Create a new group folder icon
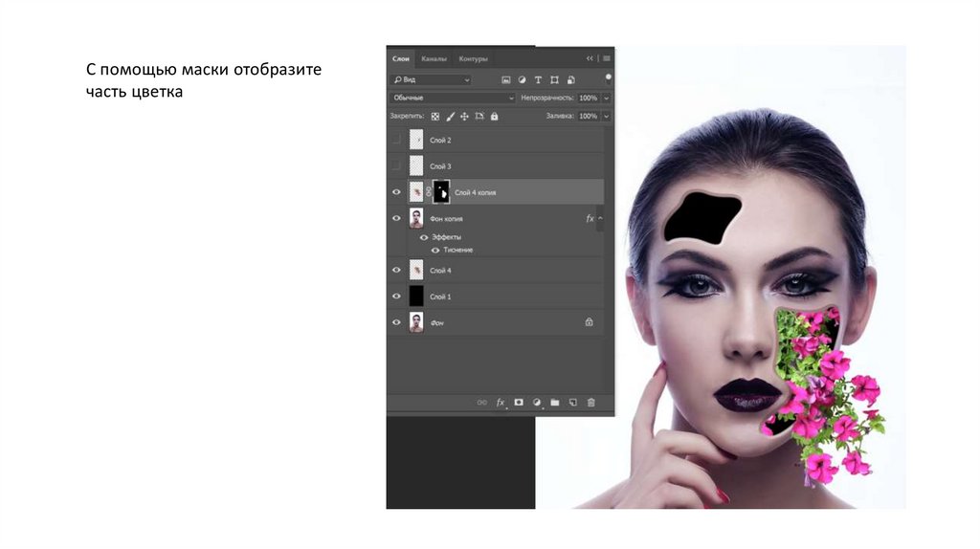The width and height of the screenshot is (980, 549). pos(554,403)
